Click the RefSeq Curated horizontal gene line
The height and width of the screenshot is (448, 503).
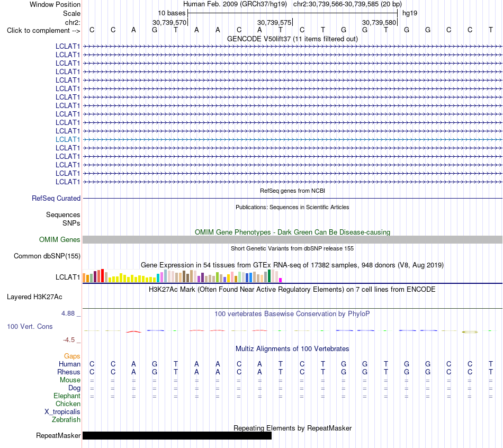click(x=292, y=199)
